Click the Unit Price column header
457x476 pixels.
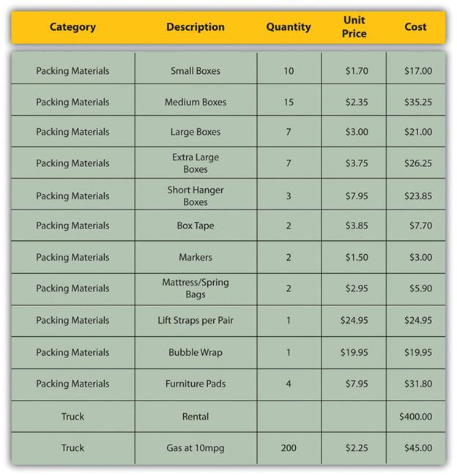354,26
